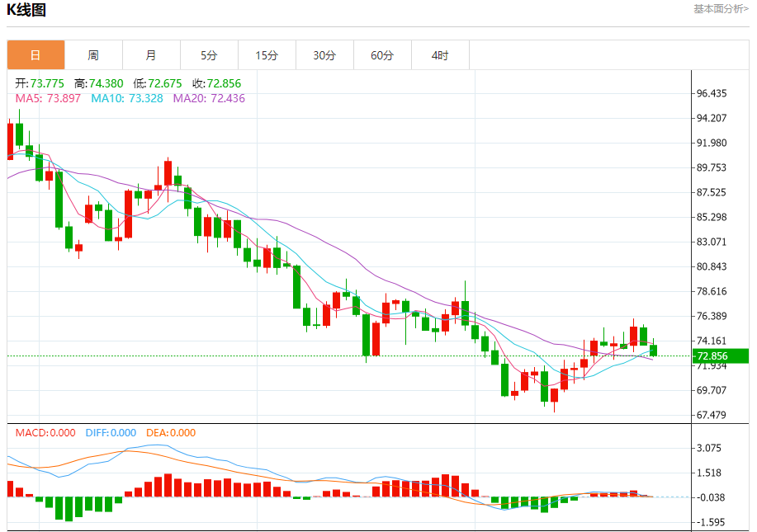Click the 收:72.856 closing price value
This screenshot has height=532, width=757.
coord(217,83)
